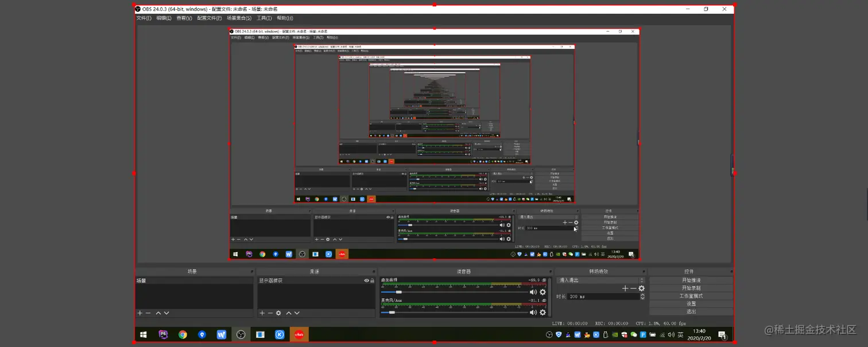Move source up in Sources panel
Screen dimensions: 868x347
[x=289, y=313]
